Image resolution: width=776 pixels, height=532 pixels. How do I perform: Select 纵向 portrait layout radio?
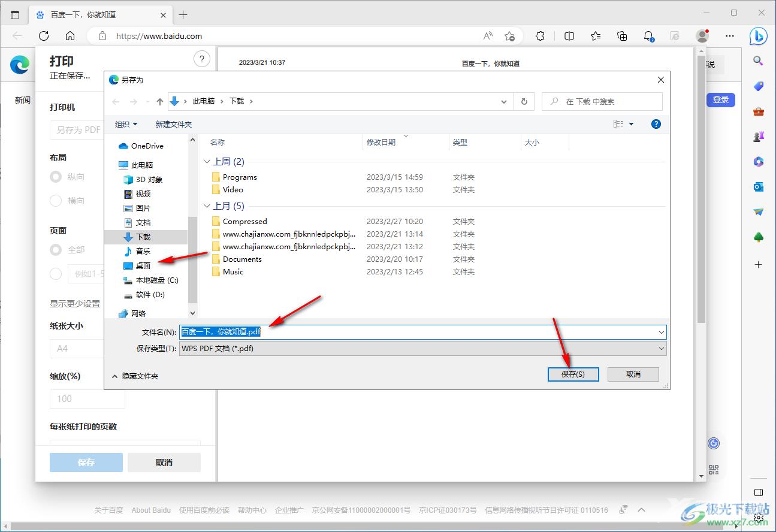point(56,177)
